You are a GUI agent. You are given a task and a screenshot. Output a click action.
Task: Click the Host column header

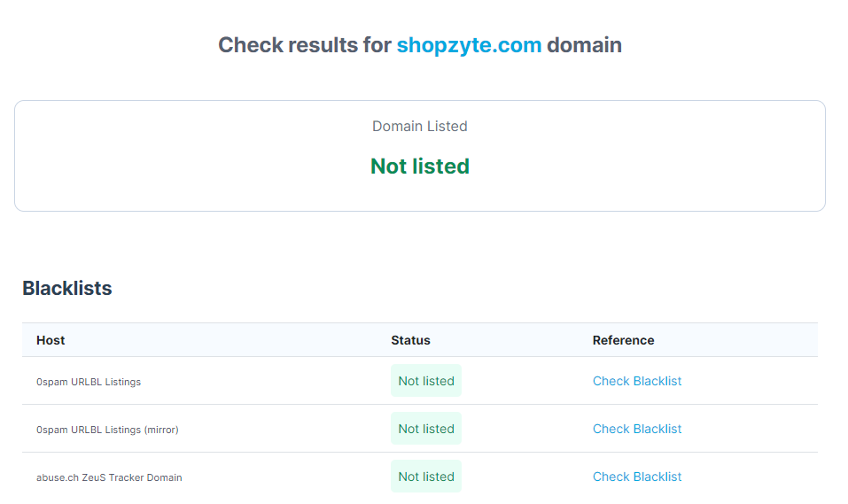(51, 340)
